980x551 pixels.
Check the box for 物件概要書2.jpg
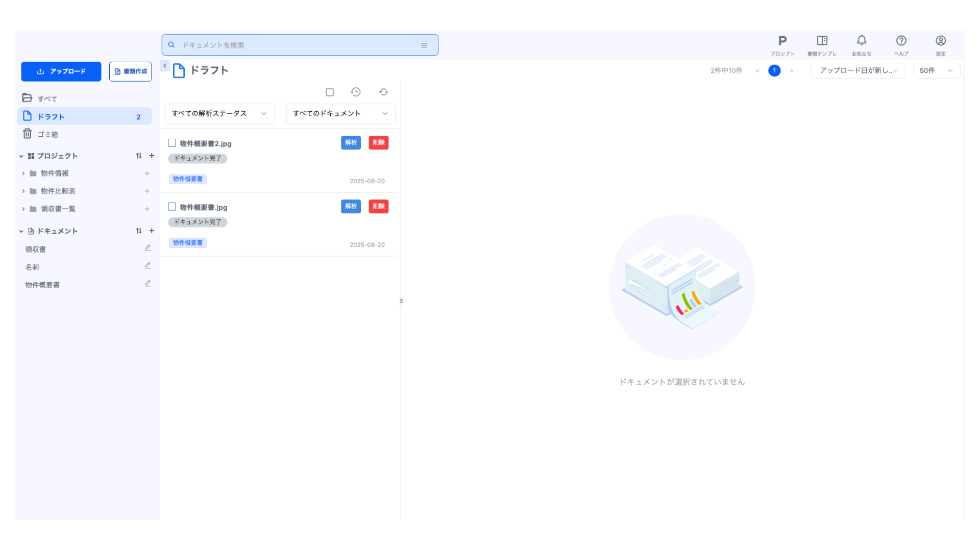pyautogui.click(x=172, y=143)
